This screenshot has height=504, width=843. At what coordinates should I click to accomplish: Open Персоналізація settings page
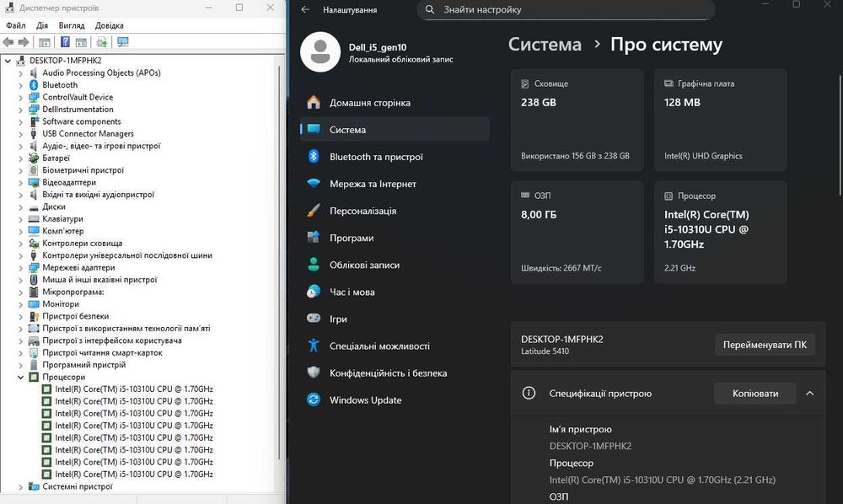coord(395,211)
